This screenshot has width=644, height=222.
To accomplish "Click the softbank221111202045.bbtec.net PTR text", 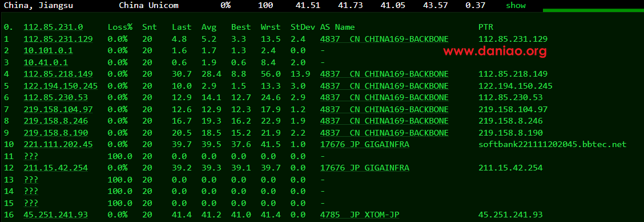I will tap(553, 145).
